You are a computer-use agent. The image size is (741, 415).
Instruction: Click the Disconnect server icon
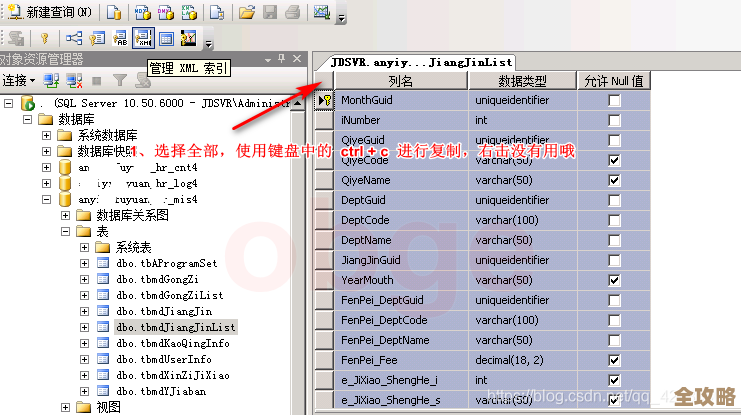tap(74, 81)
